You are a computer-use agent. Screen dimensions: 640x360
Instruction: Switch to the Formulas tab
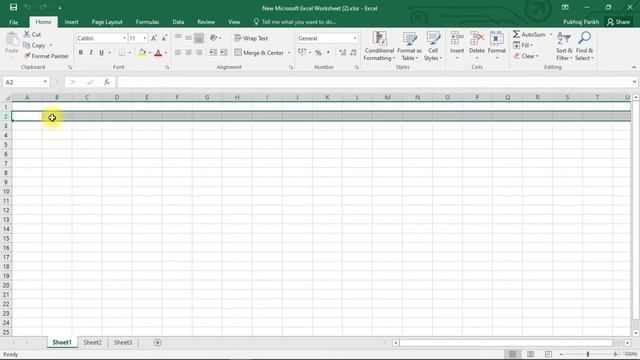tap(147, 22)
